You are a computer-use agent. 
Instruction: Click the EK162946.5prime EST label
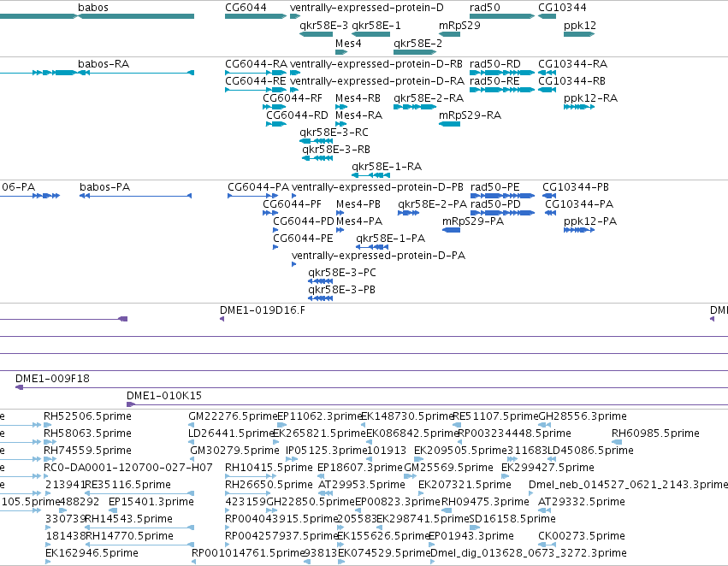[92, 553]
